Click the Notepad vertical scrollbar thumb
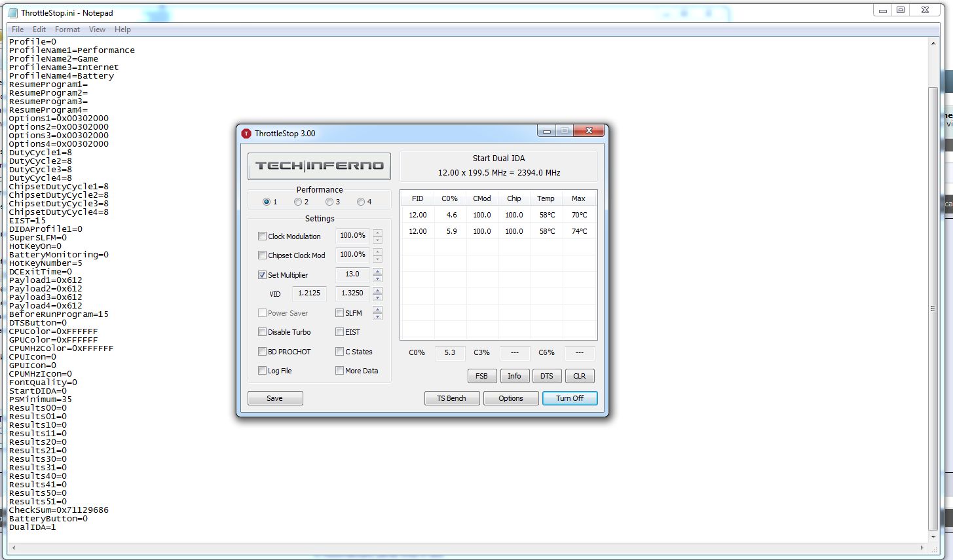The image size is (953, 560). coord(933,308)
